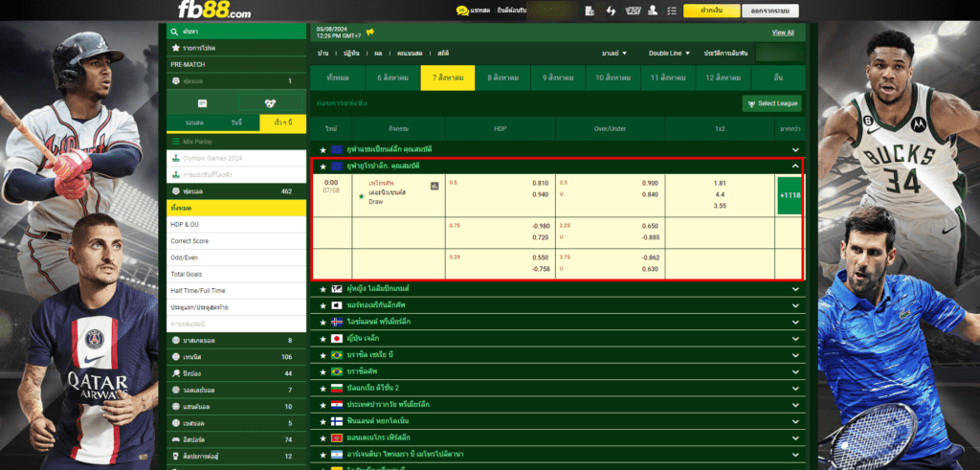
Task: Click the 0.900 Over odds value
Action: pyautogui.click(x=650, y=183)
